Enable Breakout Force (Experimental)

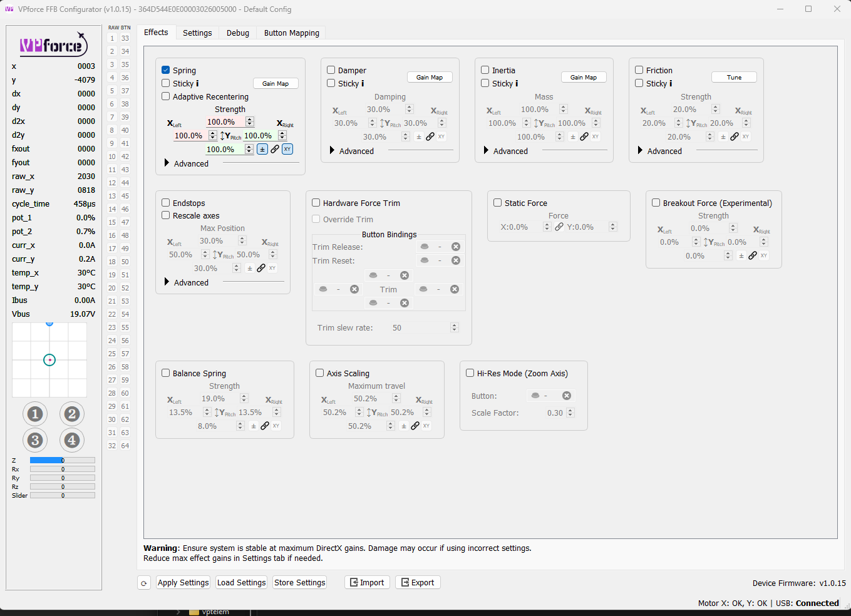click(656, 203)
